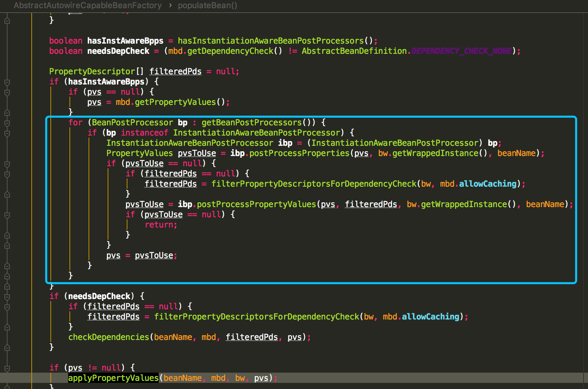The image size is (588, 389).
Task: Click needsDepCheck in its boolean declaration
Action: tap(118, 51)
